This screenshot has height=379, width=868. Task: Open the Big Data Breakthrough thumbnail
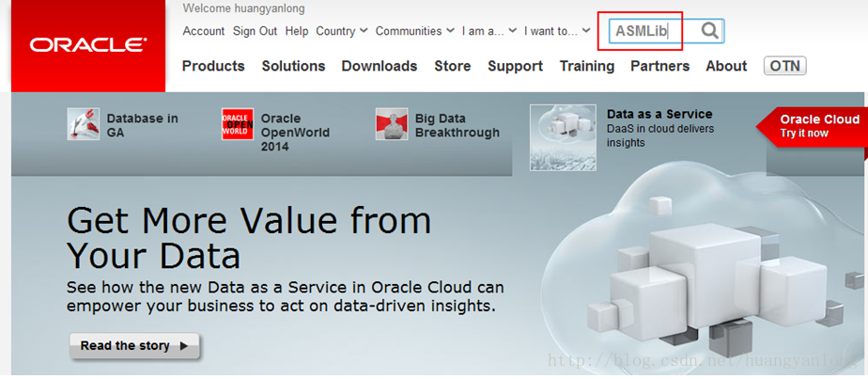[392, 124]
